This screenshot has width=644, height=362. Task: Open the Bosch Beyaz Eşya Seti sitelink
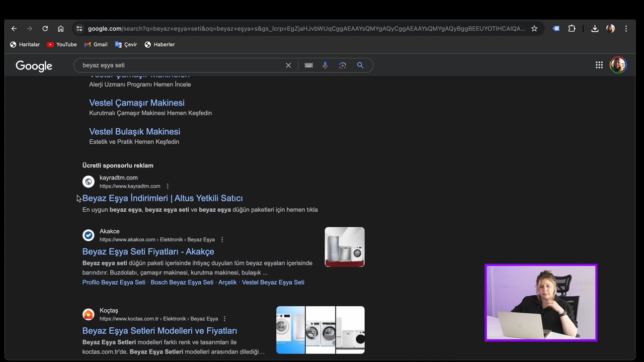click(x=182, y=282)
